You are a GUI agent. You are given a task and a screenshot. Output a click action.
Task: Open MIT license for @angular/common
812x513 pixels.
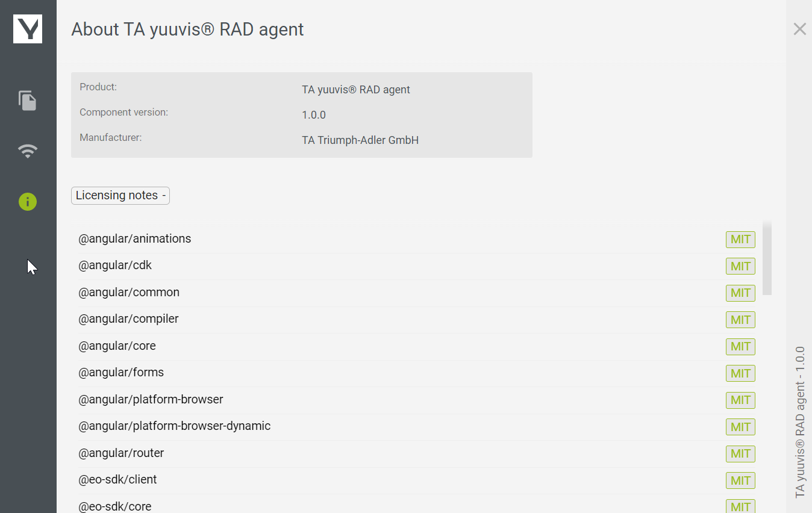point(740,293)
